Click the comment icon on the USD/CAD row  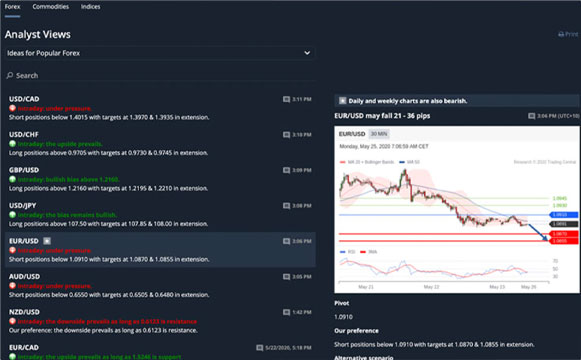(x=286, y=99)
